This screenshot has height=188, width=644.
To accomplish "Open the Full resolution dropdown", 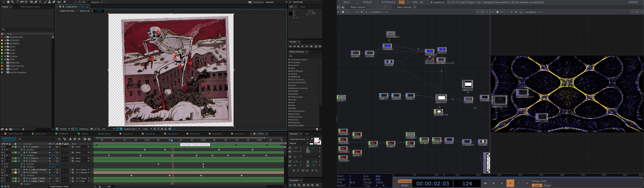I will point(108,129).
